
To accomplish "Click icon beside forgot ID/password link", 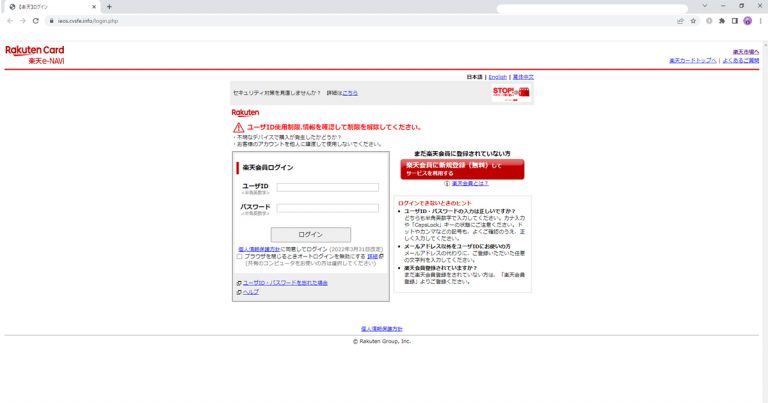I will (239, 283).
